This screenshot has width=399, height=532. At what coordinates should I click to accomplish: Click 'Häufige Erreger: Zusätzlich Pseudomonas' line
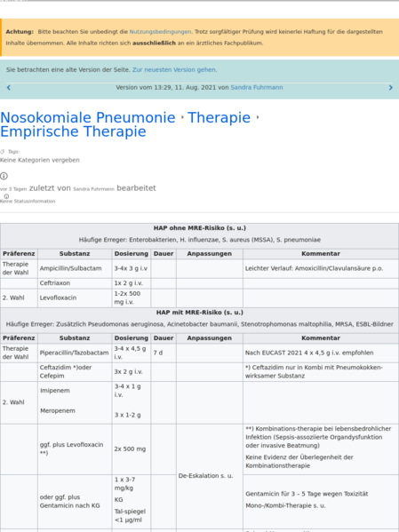(x=200, y=324)
